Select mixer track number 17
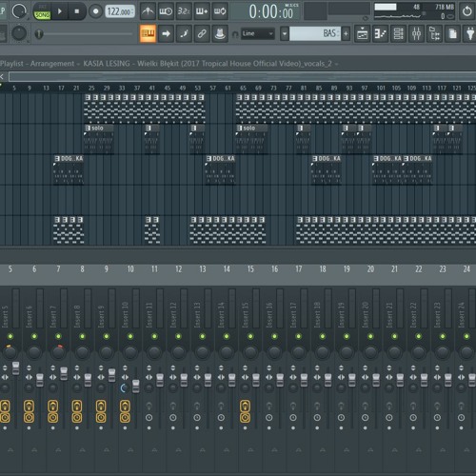Viewport: 476px width, 476px height. [298, 269]
